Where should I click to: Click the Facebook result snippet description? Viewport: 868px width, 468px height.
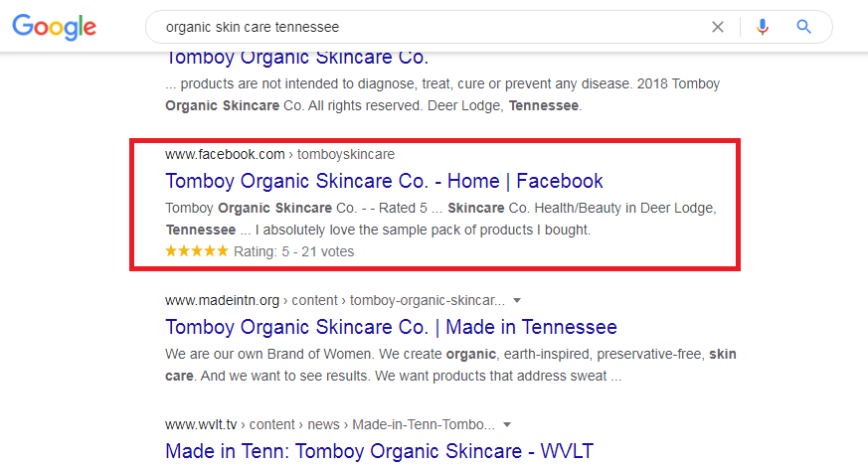[440, 219]
